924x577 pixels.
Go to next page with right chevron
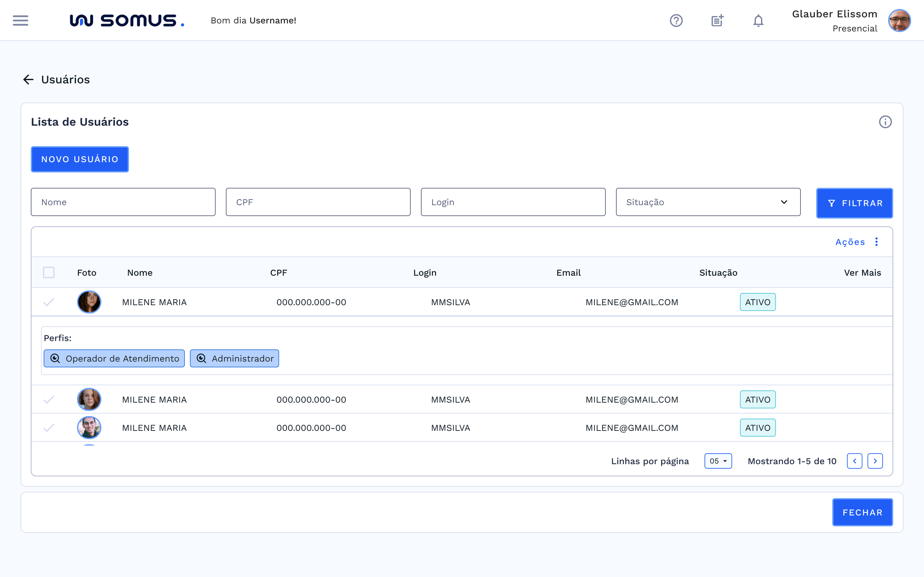point(875,461)
